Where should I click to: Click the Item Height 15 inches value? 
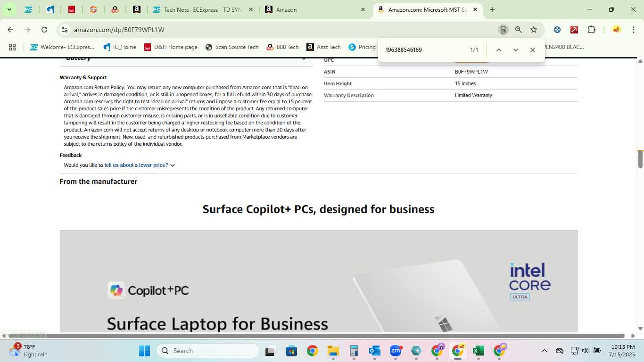(x=465, y=83)
